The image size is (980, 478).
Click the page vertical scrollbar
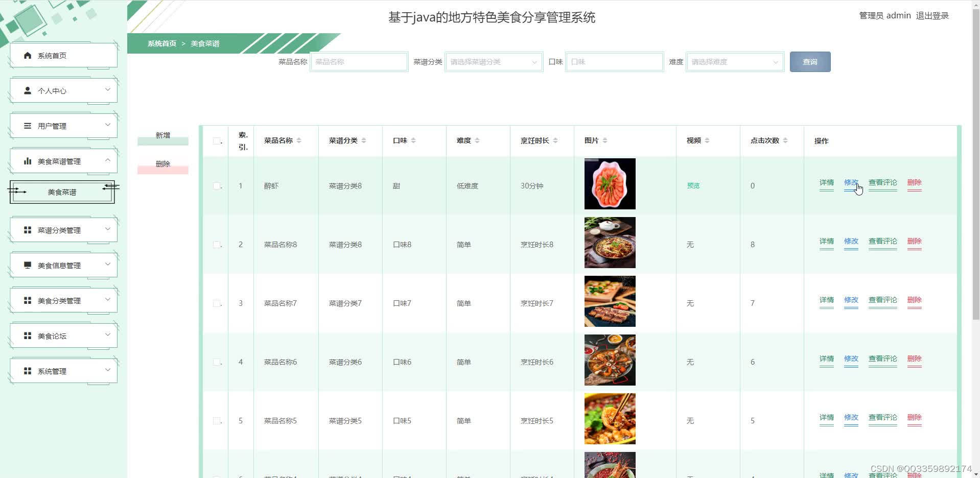(x=975, y=163)
